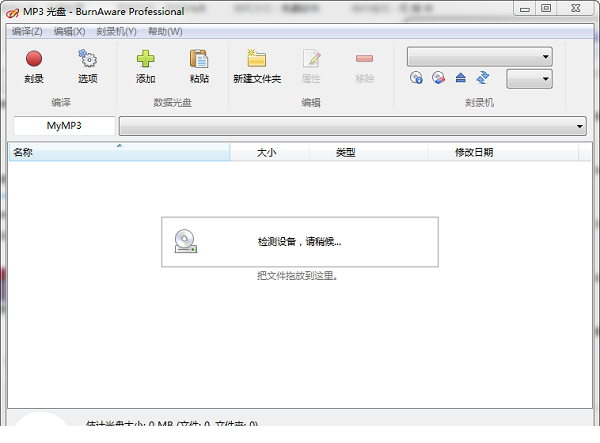Open 选项 options gear icon
The width and height of the screenshot is (600, 443).
pyautogui.click(x=88, y=67)
